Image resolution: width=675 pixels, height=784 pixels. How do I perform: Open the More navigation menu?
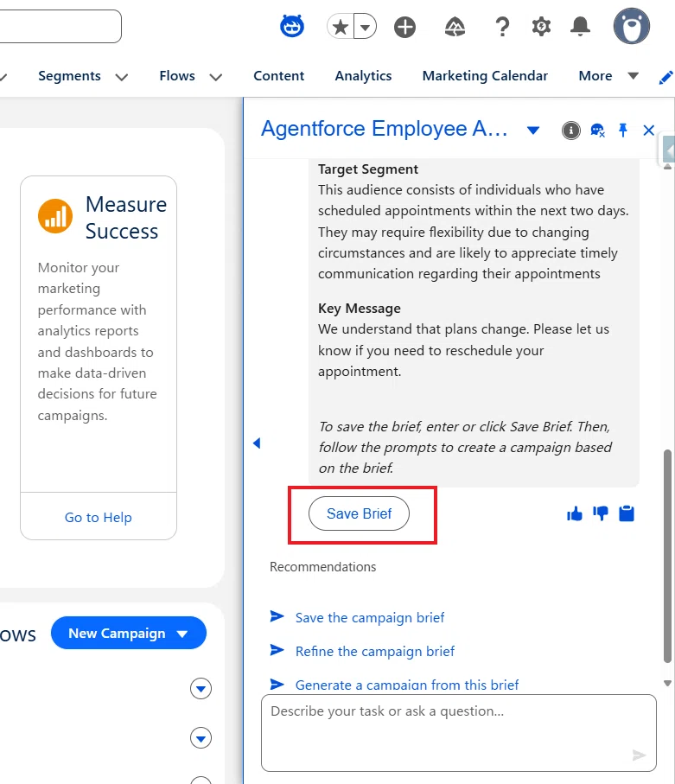(x=608, y=76)
